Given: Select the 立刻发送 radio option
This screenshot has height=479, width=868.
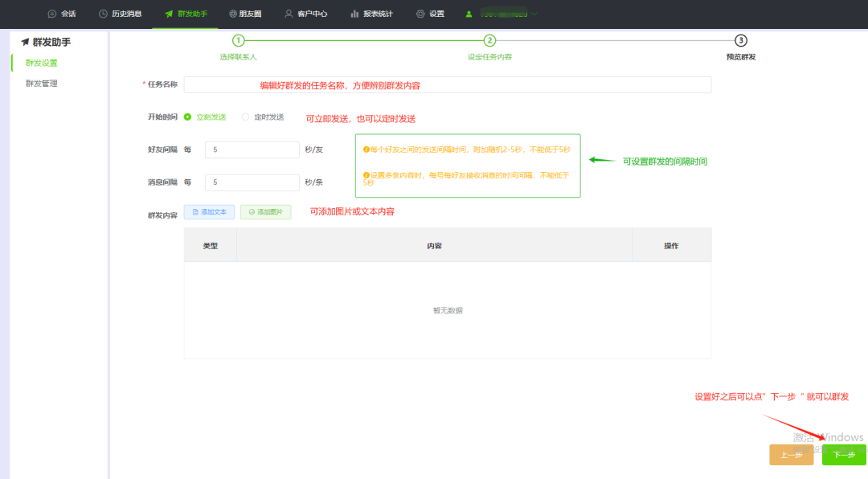Looking at the screenshot, I should [x=187, y=117].
